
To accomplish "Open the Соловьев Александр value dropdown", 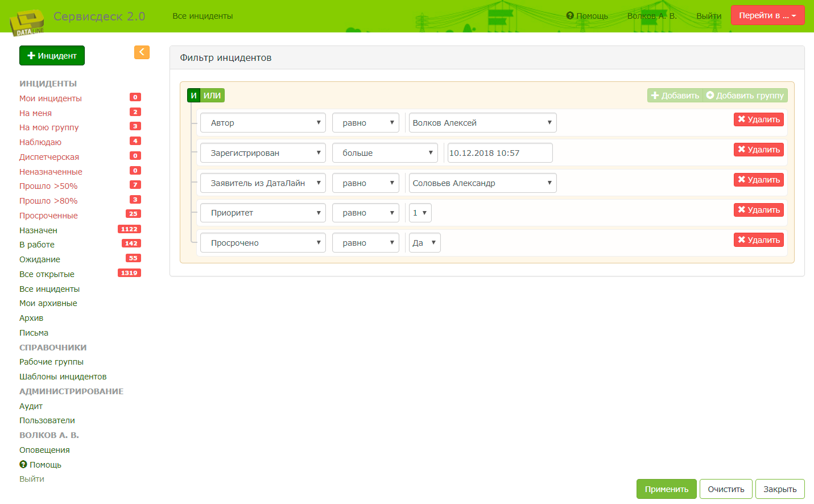I will (482, 183).
